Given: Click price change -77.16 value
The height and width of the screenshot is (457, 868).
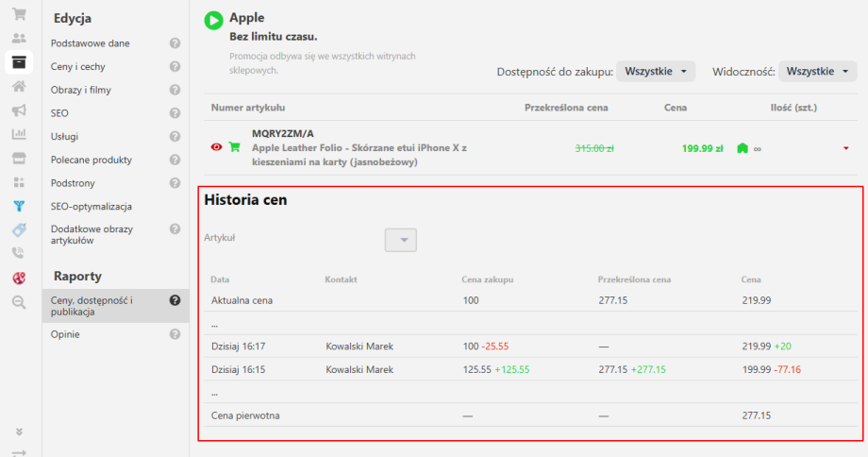Looking at the screenshot, I should (788, 369).
